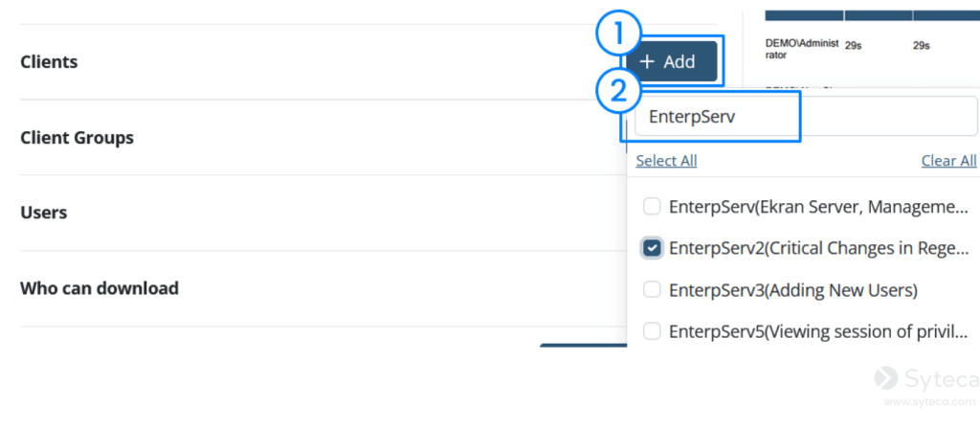
Task: Check the EnterpServ(Ekran Server, Manageme… checkbox
Action: point(652,207)
